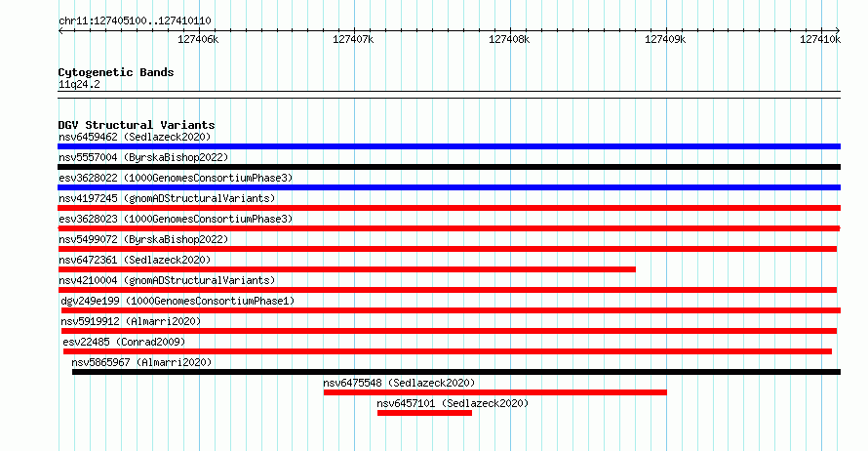Image resolution: width=868 pixels, height=451 pixels.
Task: Select the red bar under nsv5499072
Action: click(x=448, y=249)
